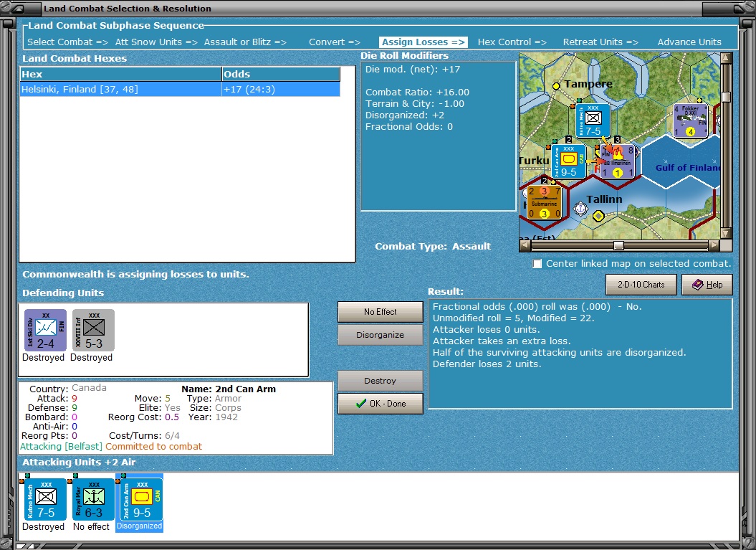Click the Combat Type: Assault label
Screen dimensions: 756x550
[x=433, y=246]
